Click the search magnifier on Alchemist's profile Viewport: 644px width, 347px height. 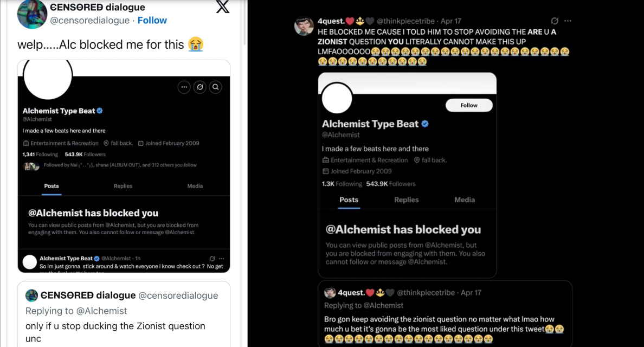click(215, 87)
